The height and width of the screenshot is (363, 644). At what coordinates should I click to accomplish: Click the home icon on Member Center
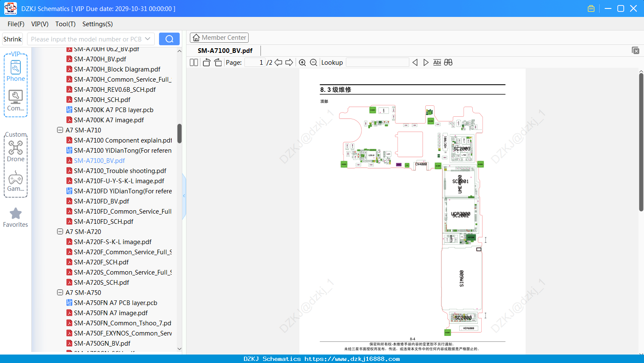pos(196,38)
